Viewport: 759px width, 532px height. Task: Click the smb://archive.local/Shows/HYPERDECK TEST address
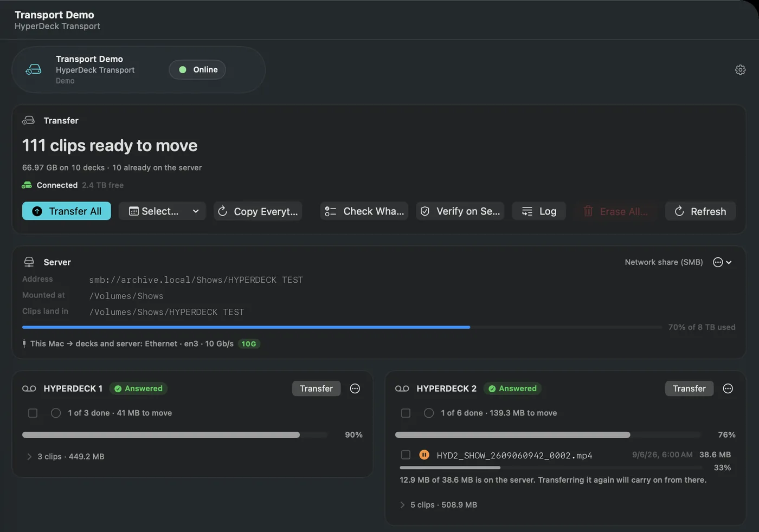coord(196,280)
